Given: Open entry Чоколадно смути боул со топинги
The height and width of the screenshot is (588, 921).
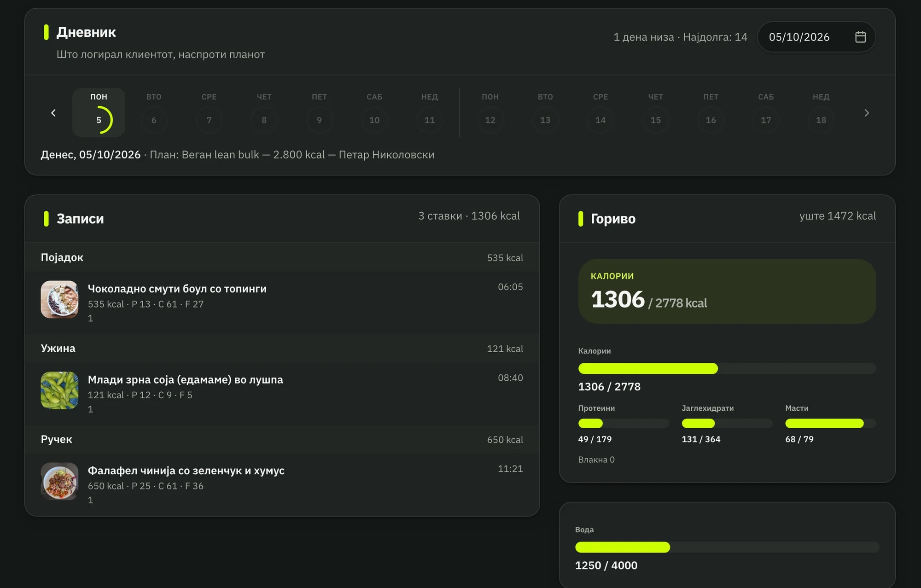Looking at the screenshot, I should click(x=282, y=302).
